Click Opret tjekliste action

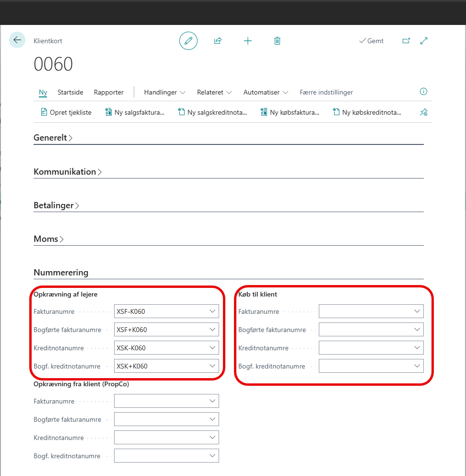[x=66, y=112]
